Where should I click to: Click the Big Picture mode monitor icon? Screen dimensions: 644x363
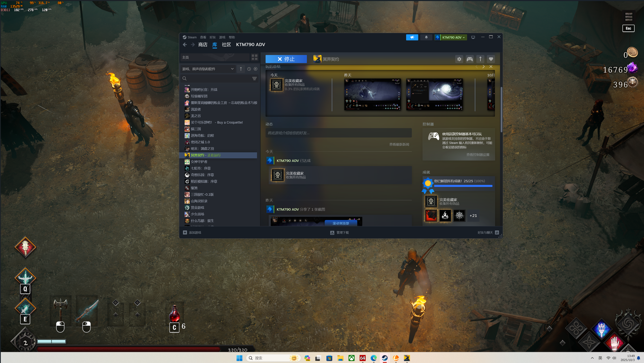[x=473, y=37]
